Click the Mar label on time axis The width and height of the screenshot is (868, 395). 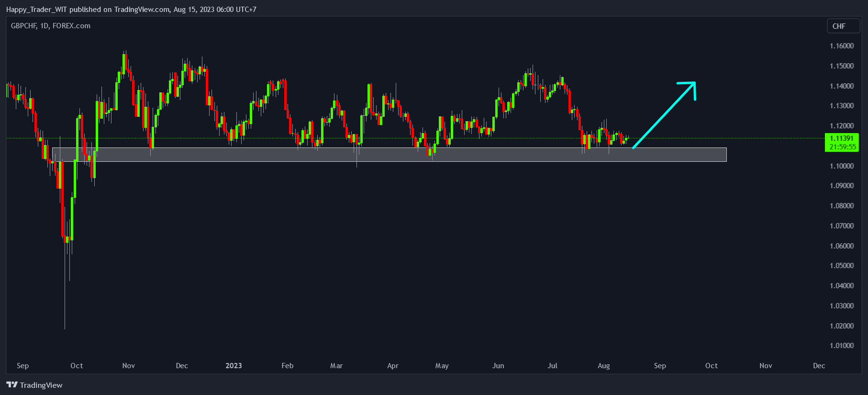(x=336, y=366)
